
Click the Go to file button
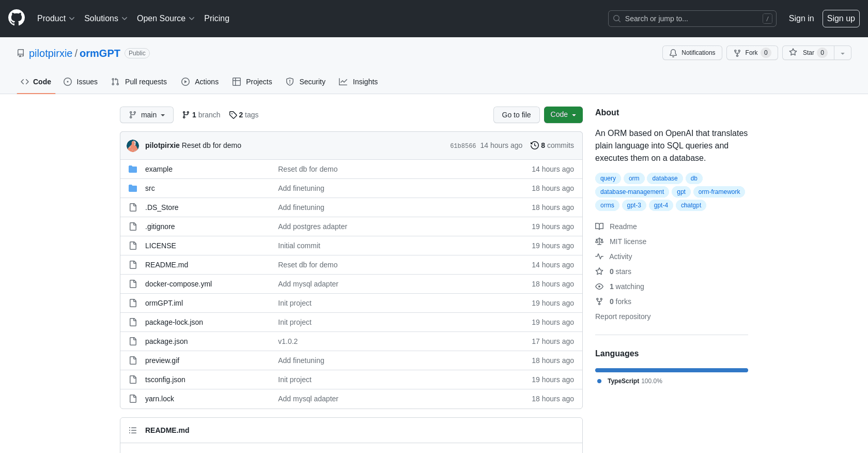tap(516, 115)
